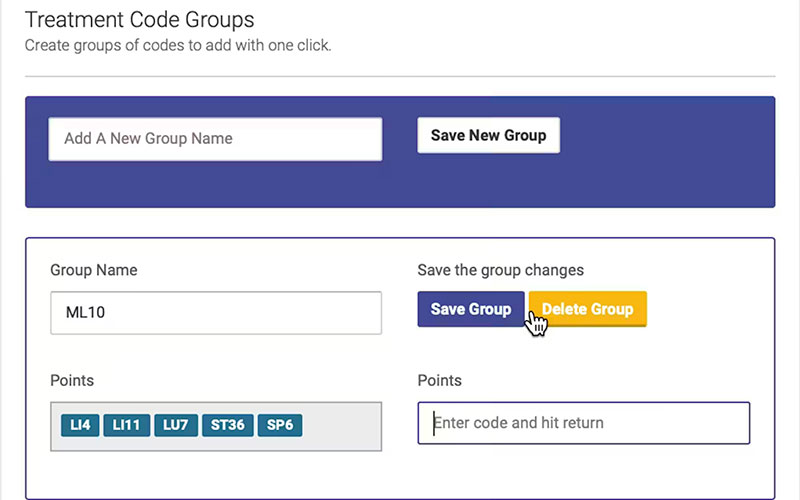
Task: Focus the Enter code and hit return field
Action: pyautogui.click(x=584, y=423)
